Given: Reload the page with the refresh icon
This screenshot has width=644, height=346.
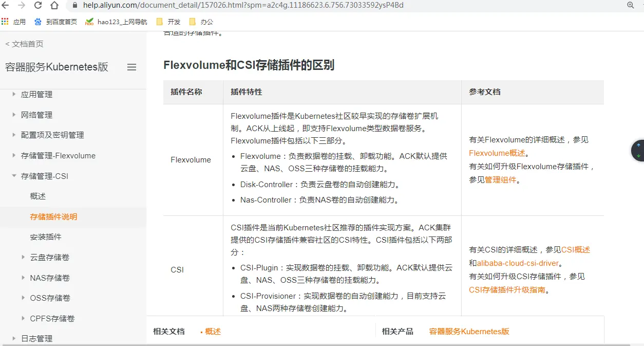Looking at the screenshot, I should 38,5.
